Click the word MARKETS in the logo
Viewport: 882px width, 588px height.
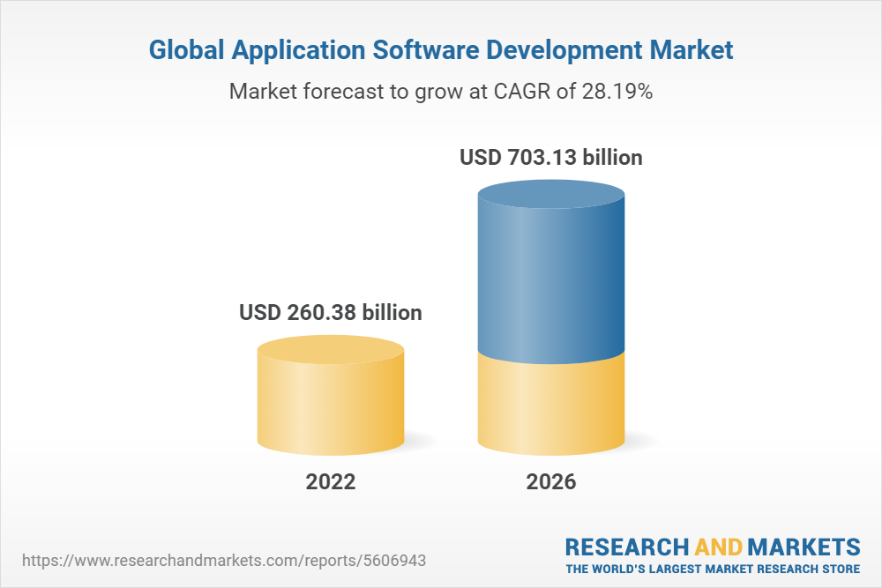(805, 545)
